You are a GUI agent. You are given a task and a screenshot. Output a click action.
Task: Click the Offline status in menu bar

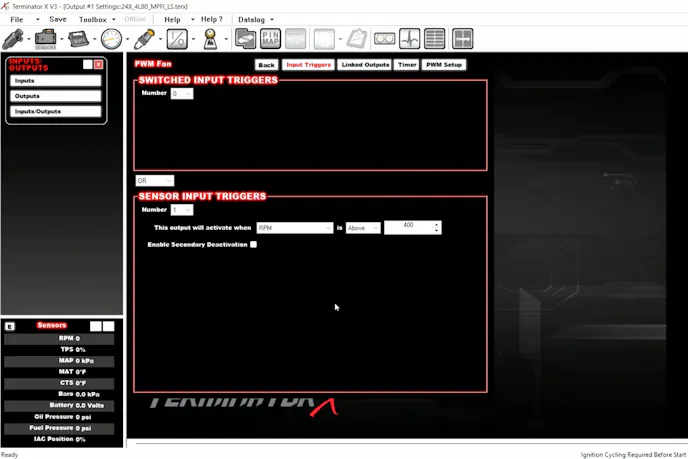point(135,19)
